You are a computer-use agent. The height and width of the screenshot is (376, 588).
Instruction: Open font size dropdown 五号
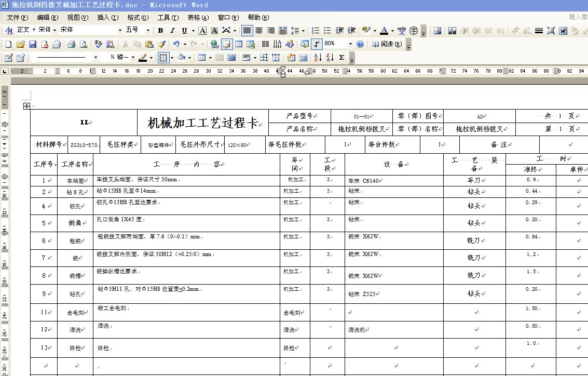148,30
